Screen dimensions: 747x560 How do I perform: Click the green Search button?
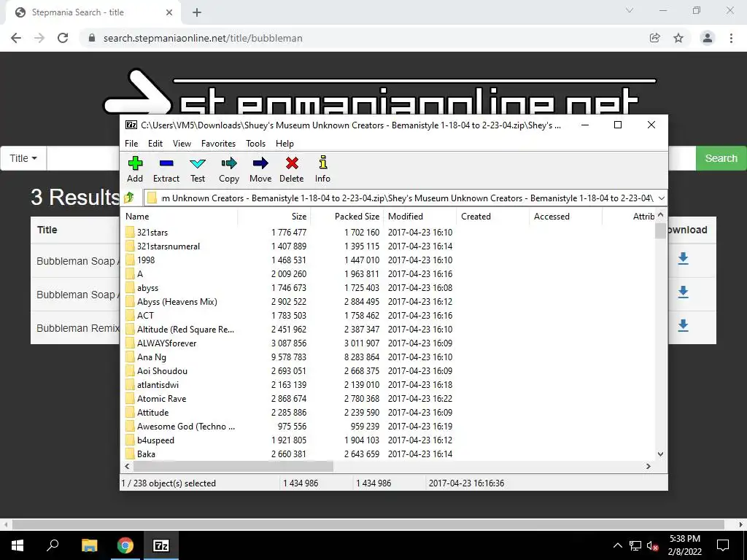(721, 158)
